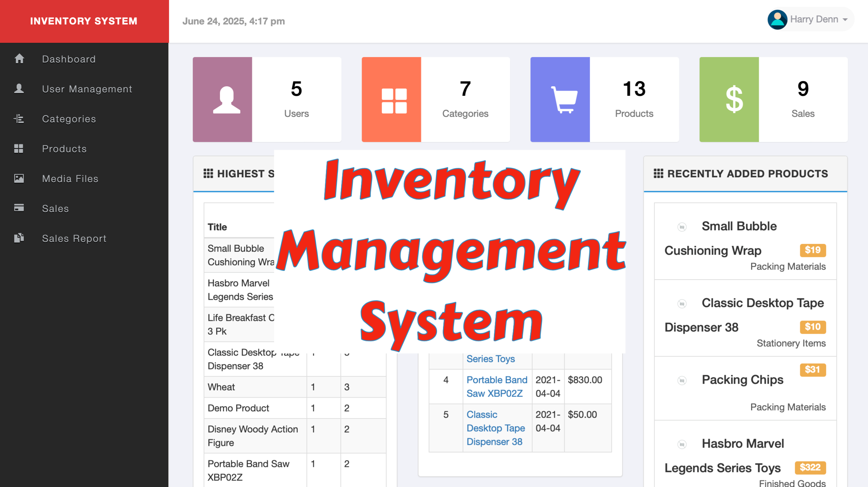
Task: Click the $31 price badge
Action: click(812, 369)
